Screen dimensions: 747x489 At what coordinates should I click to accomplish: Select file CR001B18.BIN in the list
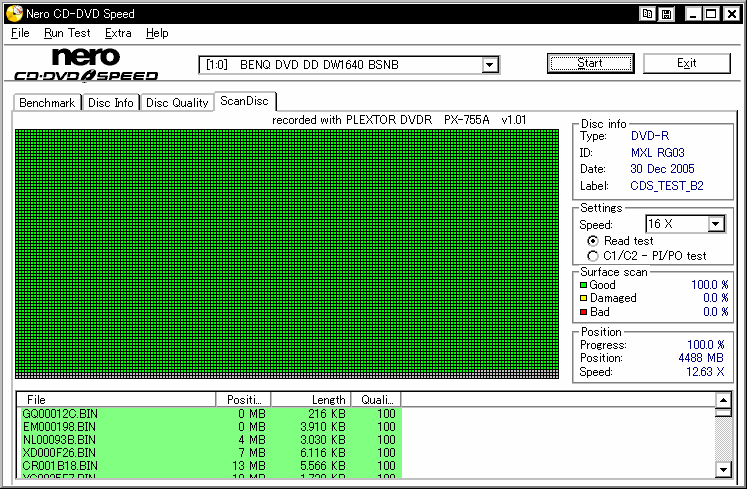(60, 466)
